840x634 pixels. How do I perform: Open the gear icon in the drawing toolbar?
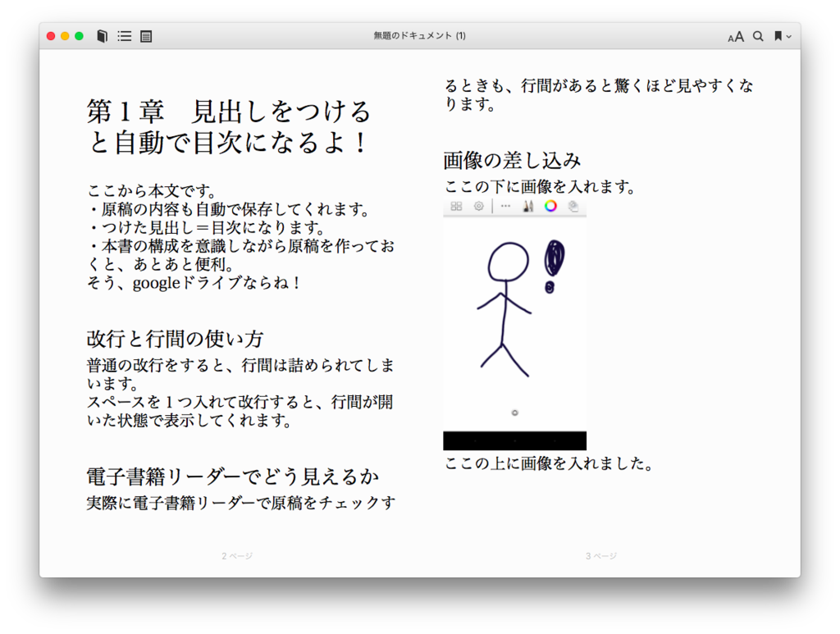click(478, 206)
